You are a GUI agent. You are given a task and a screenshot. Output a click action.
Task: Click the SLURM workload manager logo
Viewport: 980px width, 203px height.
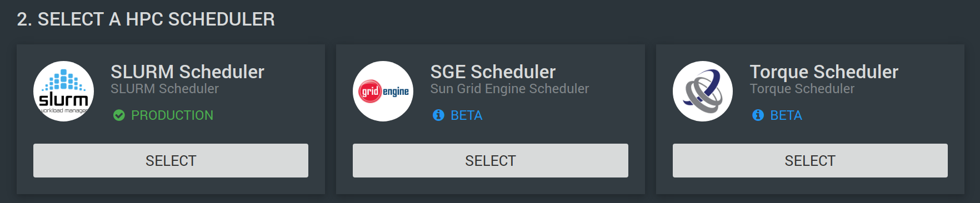(63, 91)
